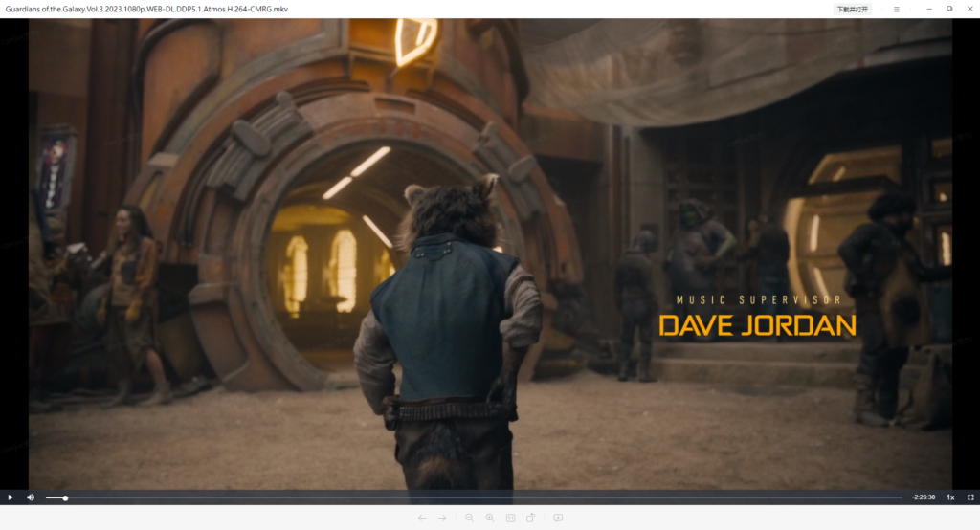
Task: Change the 1x playback speed
Action: [x=950, y=497]
